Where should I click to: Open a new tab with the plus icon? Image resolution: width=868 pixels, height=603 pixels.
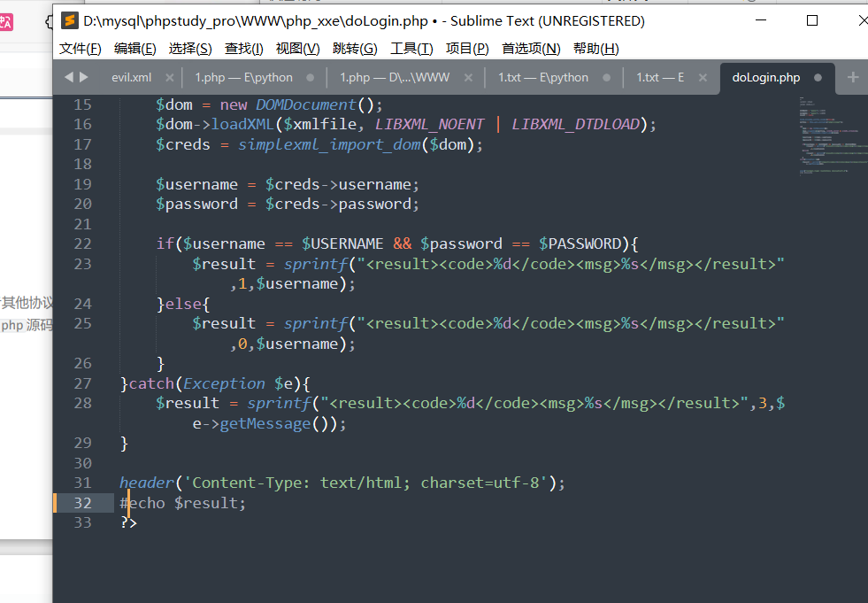852,78
